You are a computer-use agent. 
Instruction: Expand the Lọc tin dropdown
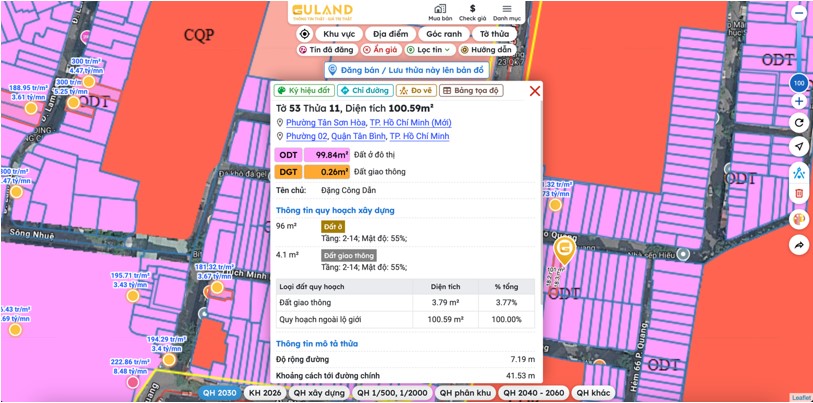430,50
